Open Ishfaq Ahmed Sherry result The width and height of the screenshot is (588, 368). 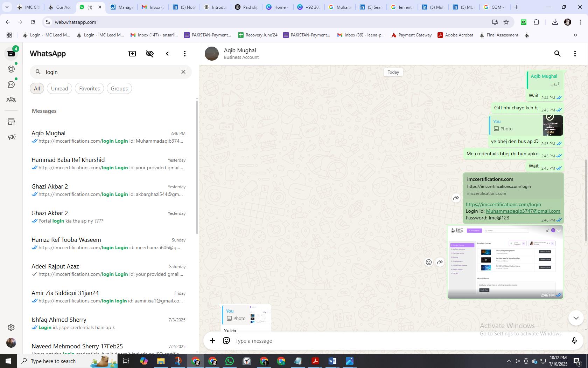108,323
